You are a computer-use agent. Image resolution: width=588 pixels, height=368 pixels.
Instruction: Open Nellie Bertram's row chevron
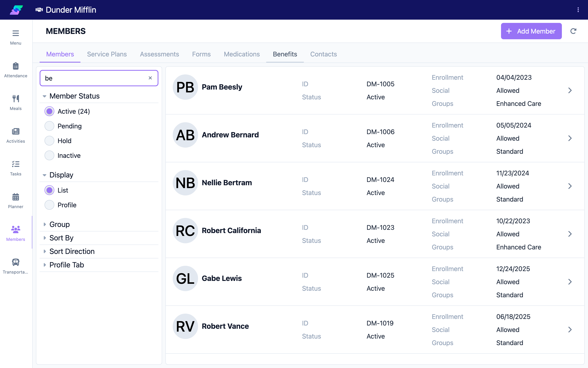tap(570, 186)
